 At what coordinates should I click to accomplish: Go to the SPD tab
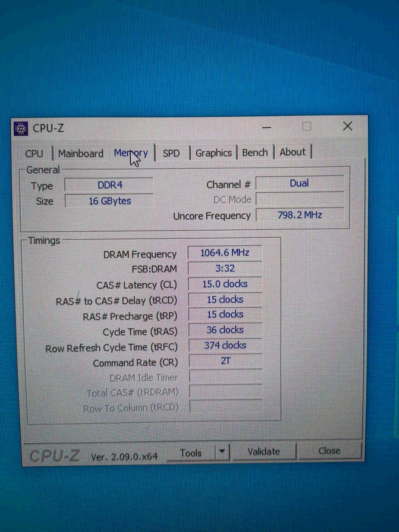coord(171,153)
